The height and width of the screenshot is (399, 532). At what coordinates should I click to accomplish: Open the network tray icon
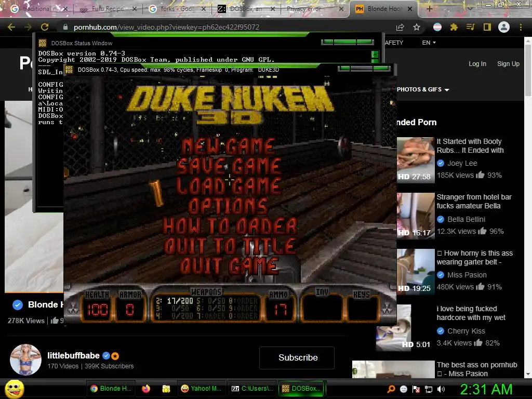click(x=429, y=389)
